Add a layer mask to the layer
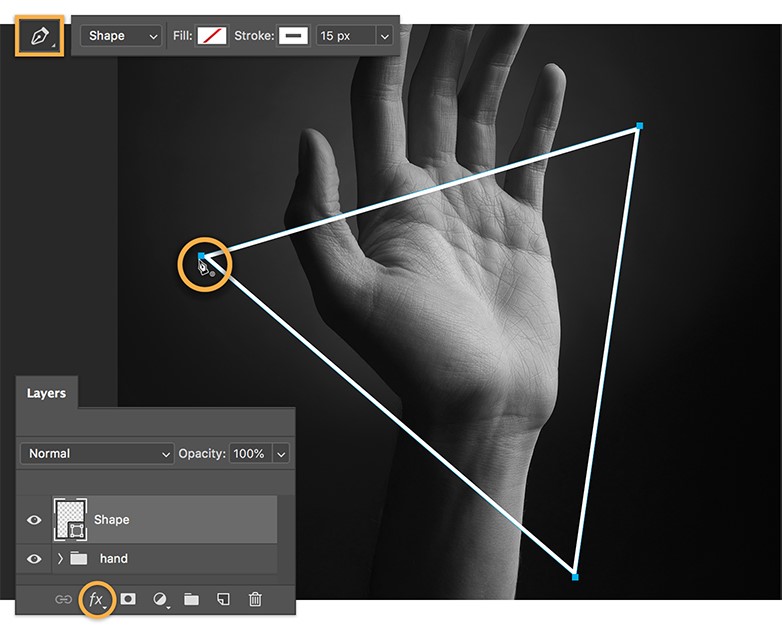Viewport: 782px width, 627px height. pos(128,599)
